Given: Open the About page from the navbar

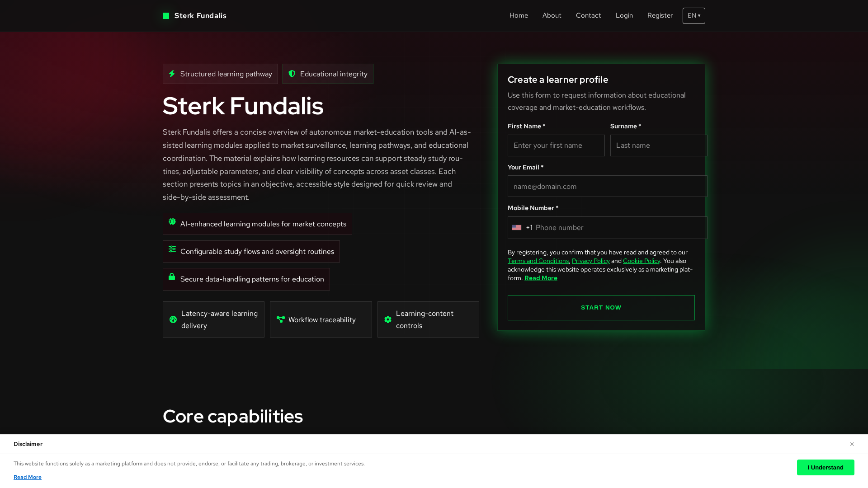Looking at the screenshot, I should point(552,15).
